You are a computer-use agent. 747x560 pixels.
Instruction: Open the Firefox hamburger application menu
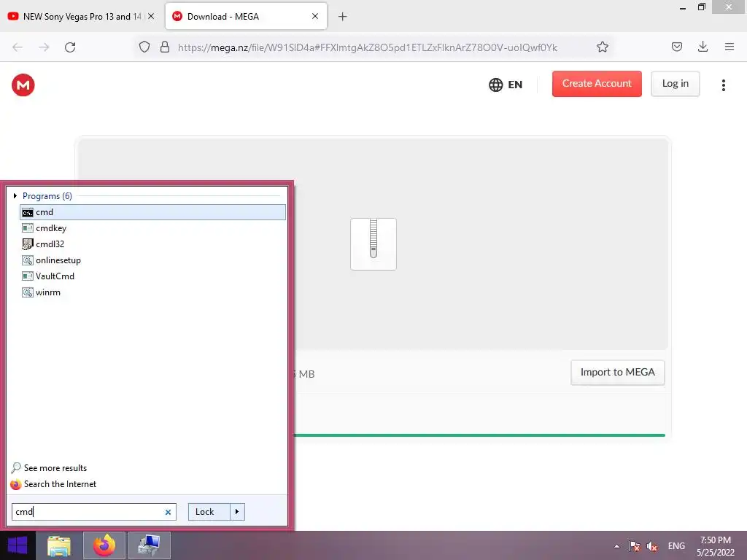pyautogui.click(x=729, y=47)
